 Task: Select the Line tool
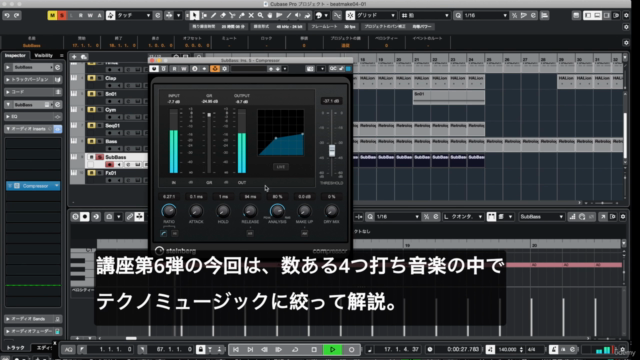[289, 16]
